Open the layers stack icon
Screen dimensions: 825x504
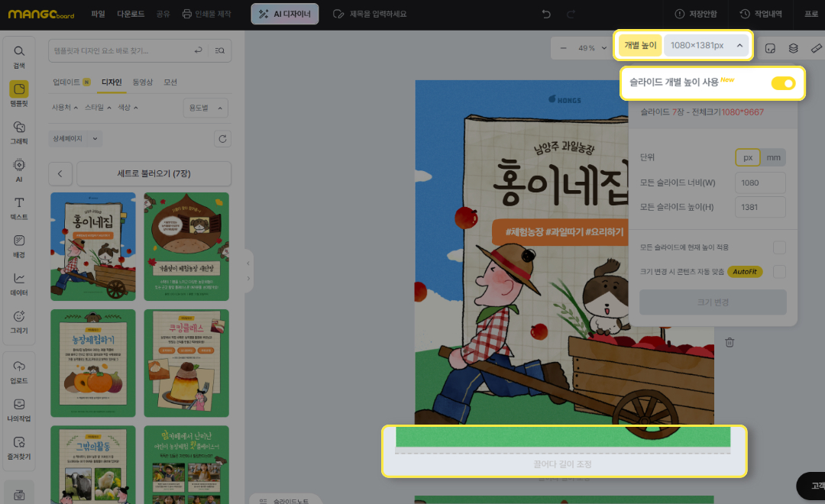point(794,47)
